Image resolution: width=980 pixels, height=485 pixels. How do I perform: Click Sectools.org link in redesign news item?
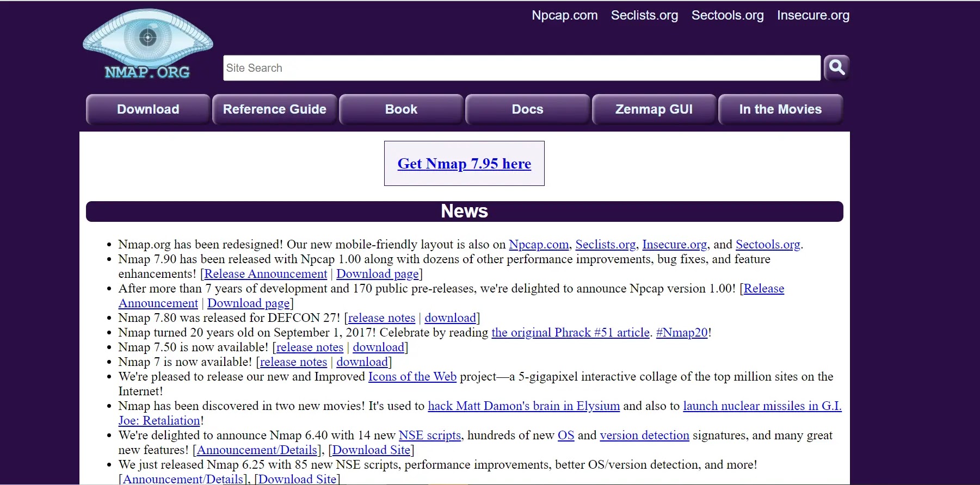point(768,245)
